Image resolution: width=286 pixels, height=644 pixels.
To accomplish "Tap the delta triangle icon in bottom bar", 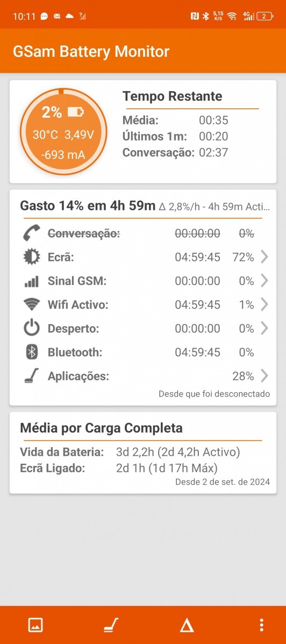I will pyautogui.click(x=187, y=625).
